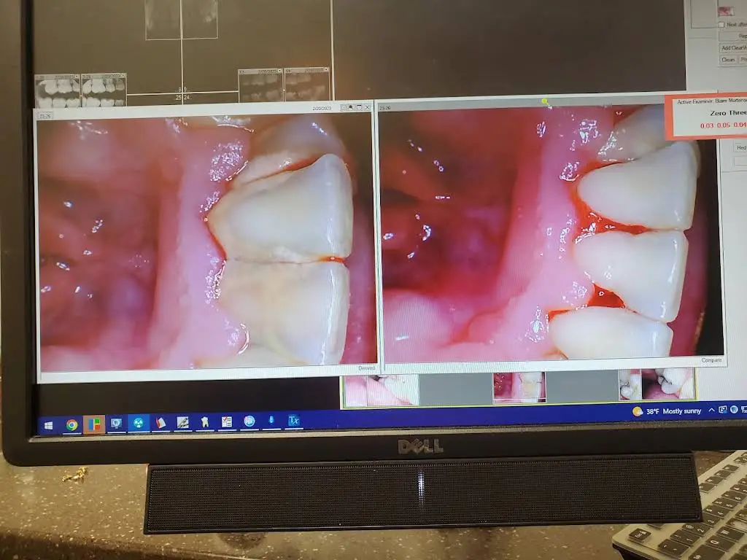The height and width of the screenshot is (560, 747).
Task: Click the first small icon in left image window title bar
Action: (344, 108)
